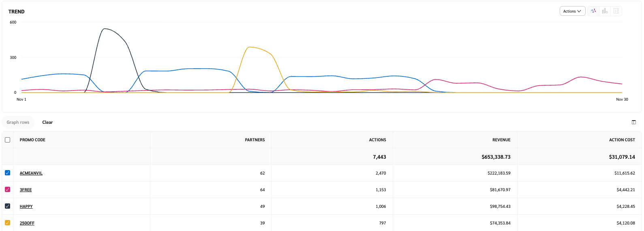Uncheck the 250OFF row checkbox
This screenshot has height=231, width=644.
click(x=8, y=223)
